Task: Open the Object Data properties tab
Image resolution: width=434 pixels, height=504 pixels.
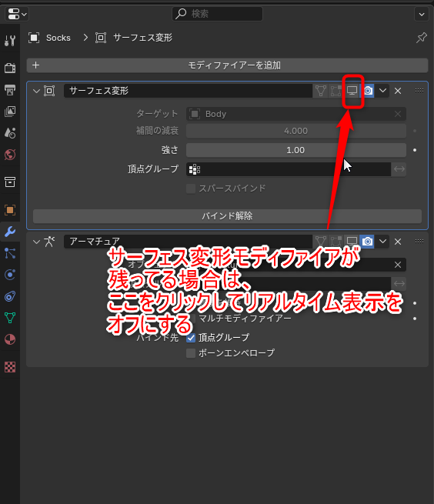Action: pyautogui.click(x=10, y=318)
